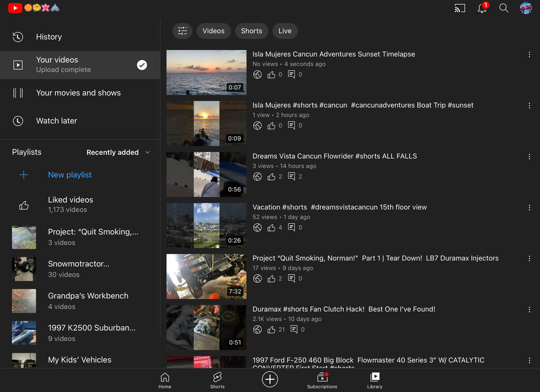Tap the Create plus button in bottom bar
Viewport: 540px width, 392px height.
(x=270, y=379)
